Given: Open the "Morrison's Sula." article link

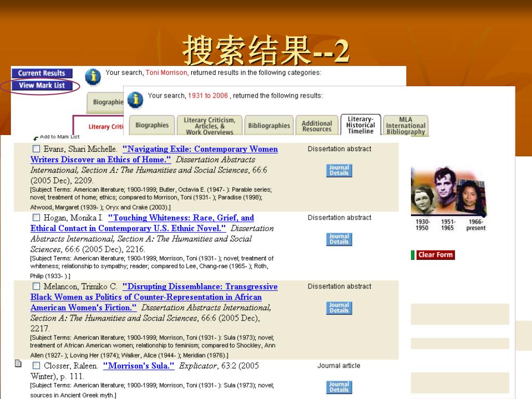Looking at the screenshot, I should [x=139, y=366].
